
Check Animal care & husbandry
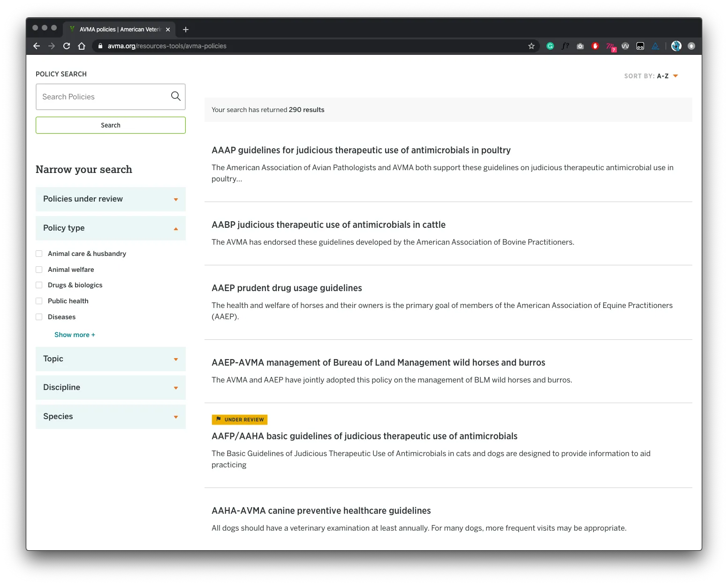39,254
